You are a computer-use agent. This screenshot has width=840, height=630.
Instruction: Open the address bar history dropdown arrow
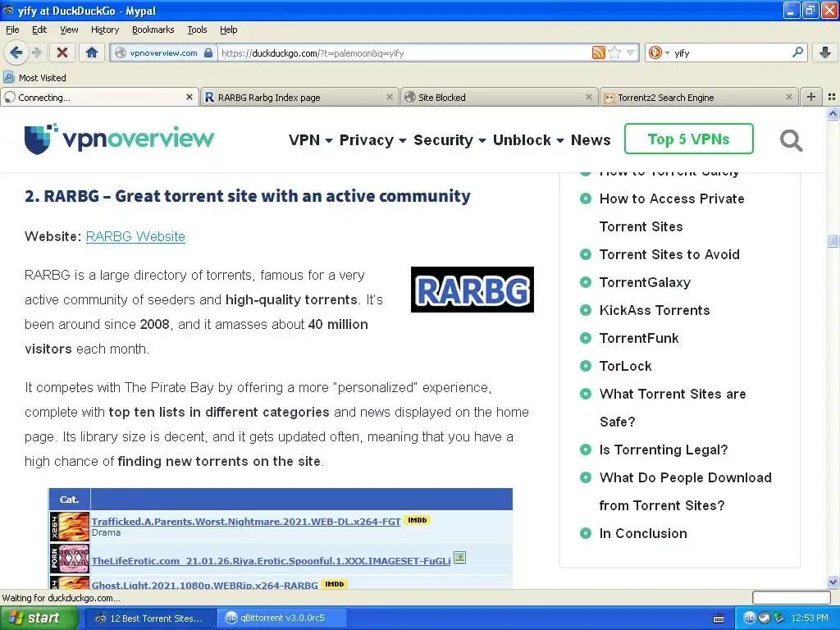630,52
